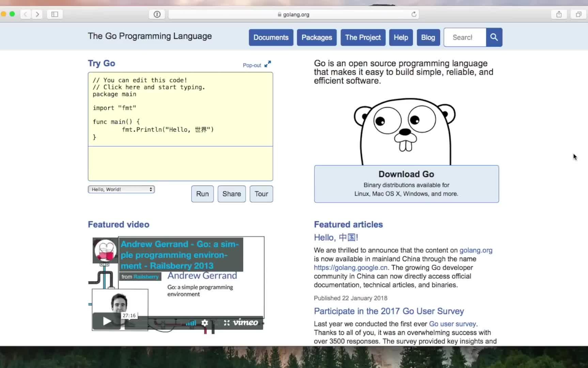This screenshot has width=588, height=368.
Task: Click the Railsberry author link in video
Action: pyautogui.click(x=146, y=277)
